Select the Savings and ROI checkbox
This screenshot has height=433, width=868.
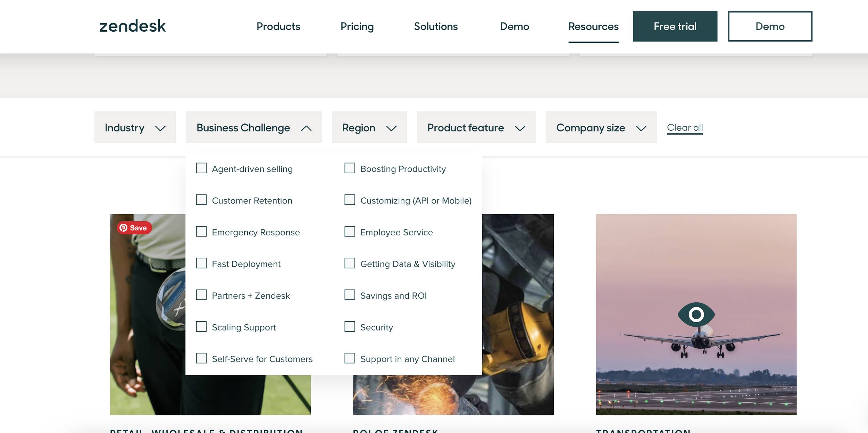coord(350,295)
